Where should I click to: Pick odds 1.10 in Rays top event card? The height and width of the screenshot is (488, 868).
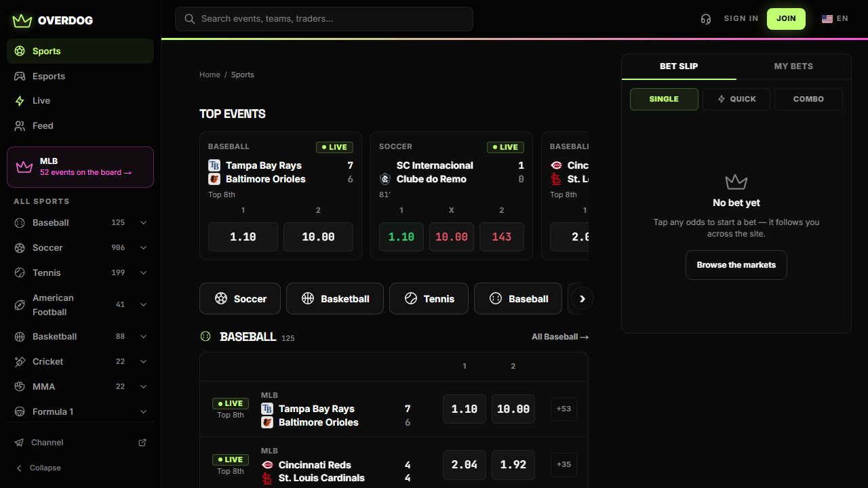[x=243, y=237]
